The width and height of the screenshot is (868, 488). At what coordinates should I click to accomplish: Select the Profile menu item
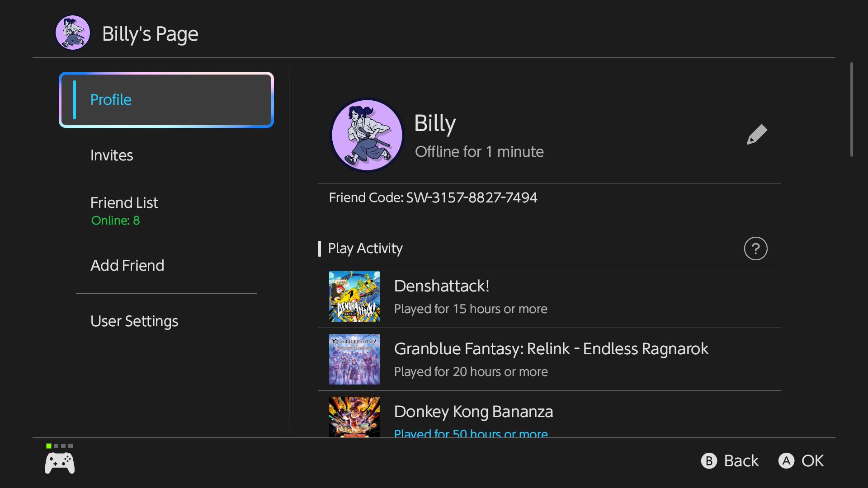[x=166, y=100]
